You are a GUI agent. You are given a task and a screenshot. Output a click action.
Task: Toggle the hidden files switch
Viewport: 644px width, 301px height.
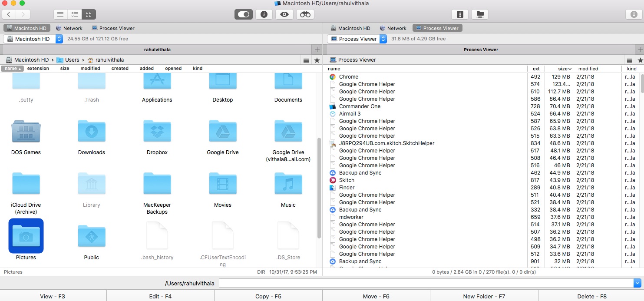[x=244, y=14]
